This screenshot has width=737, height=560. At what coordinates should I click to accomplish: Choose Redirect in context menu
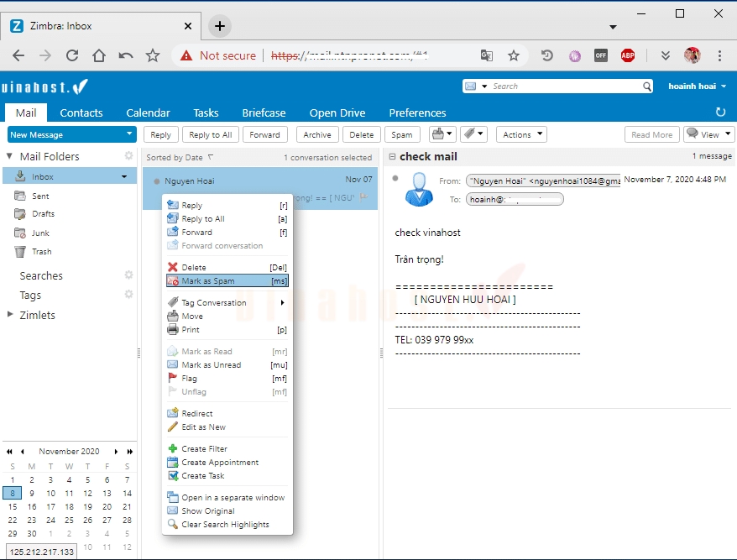point(227,413)
